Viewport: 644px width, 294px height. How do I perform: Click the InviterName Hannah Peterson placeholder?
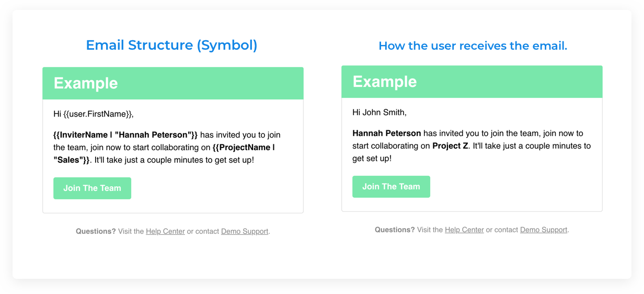tap(125, 135)
